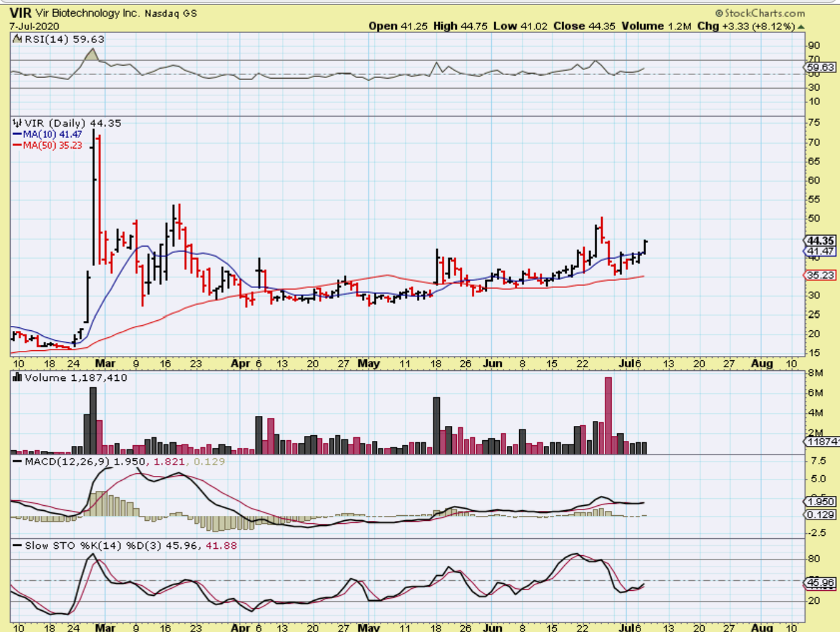Click the green up-arrow after Chg percentage
Screen dimensions: 840x632
801,27
